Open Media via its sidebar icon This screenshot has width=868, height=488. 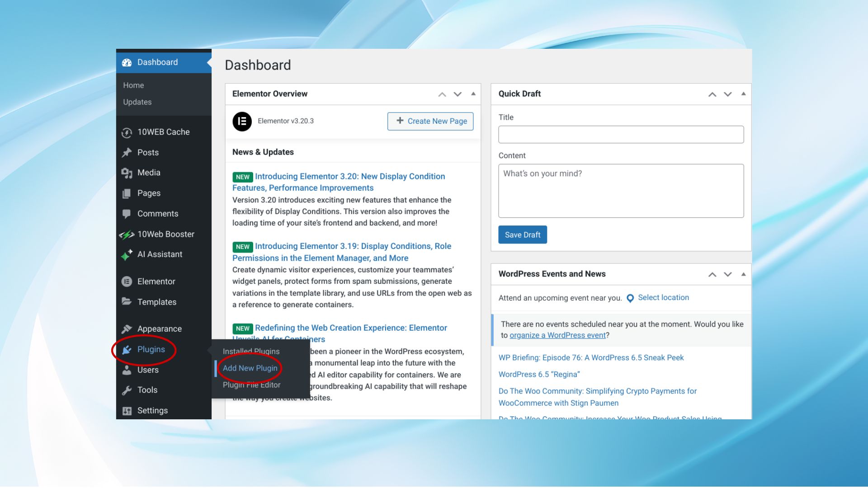tap(127, 173)
